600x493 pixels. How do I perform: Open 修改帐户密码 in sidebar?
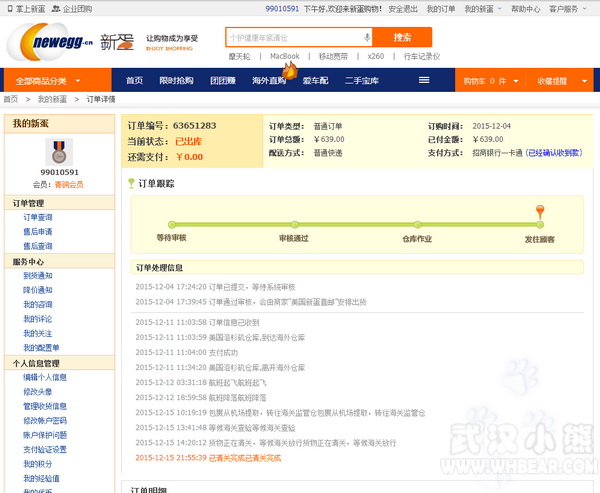(45, 421)
